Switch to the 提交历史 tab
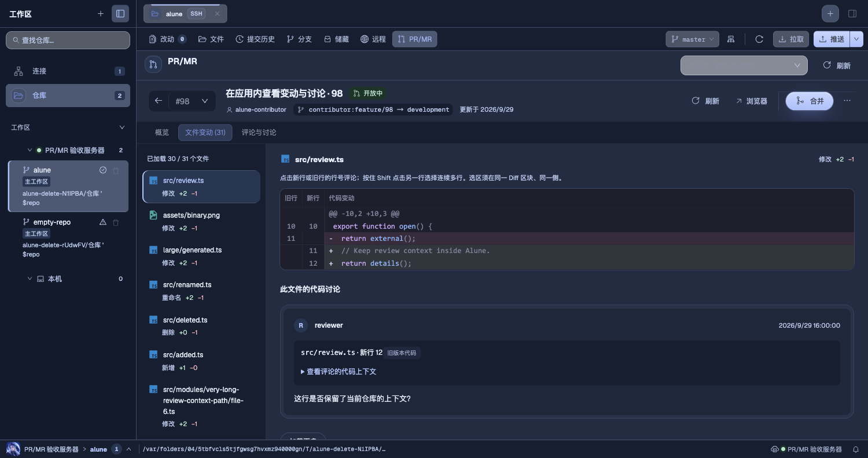Screen dimensions: 868x458 coord(255,39)
